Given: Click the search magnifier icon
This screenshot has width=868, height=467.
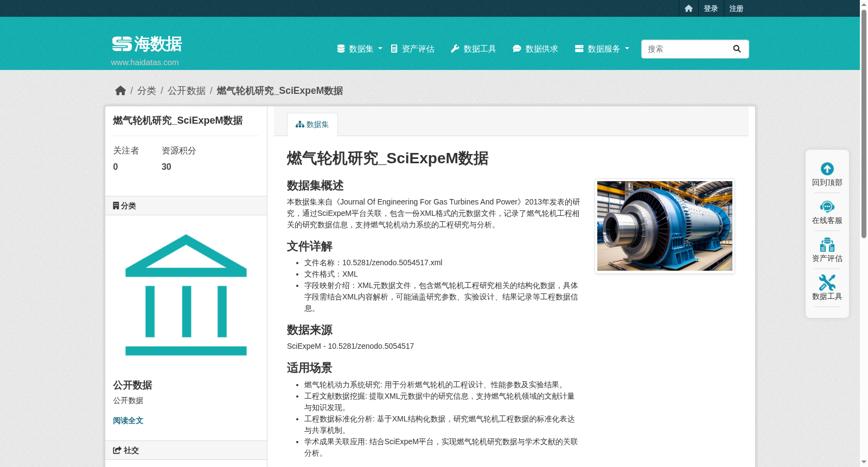Looking at the screenshot, I should click(x=737, y=49).
